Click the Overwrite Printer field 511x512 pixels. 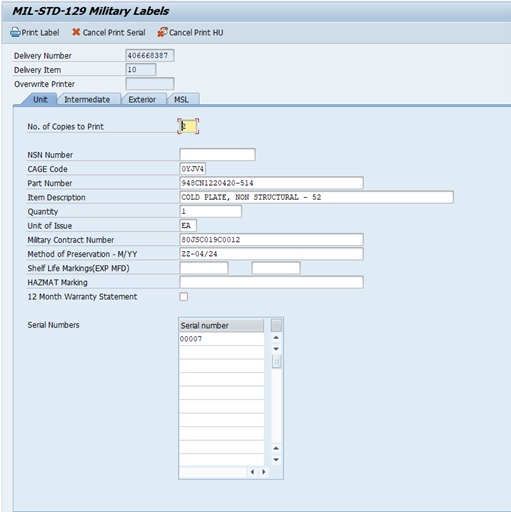pos(150,84)
